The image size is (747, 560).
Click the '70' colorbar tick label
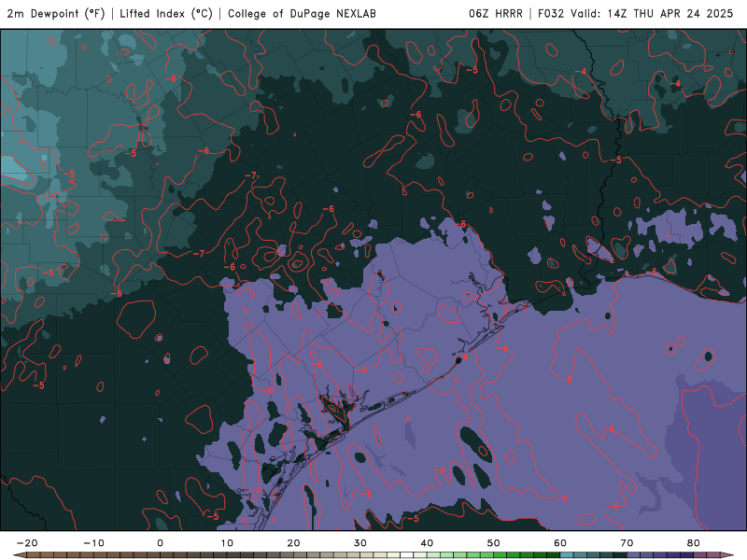[627, 543]
